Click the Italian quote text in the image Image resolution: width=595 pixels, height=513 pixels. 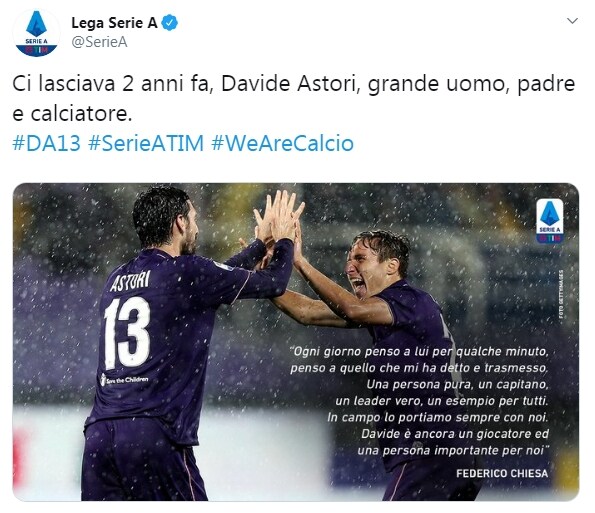click(419, 401)
